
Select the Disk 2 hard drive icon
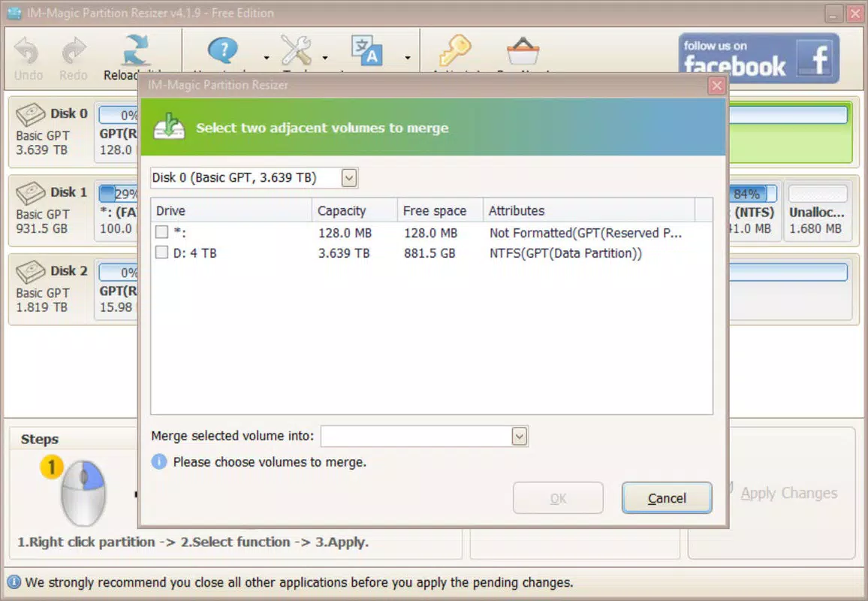point(31,272)
